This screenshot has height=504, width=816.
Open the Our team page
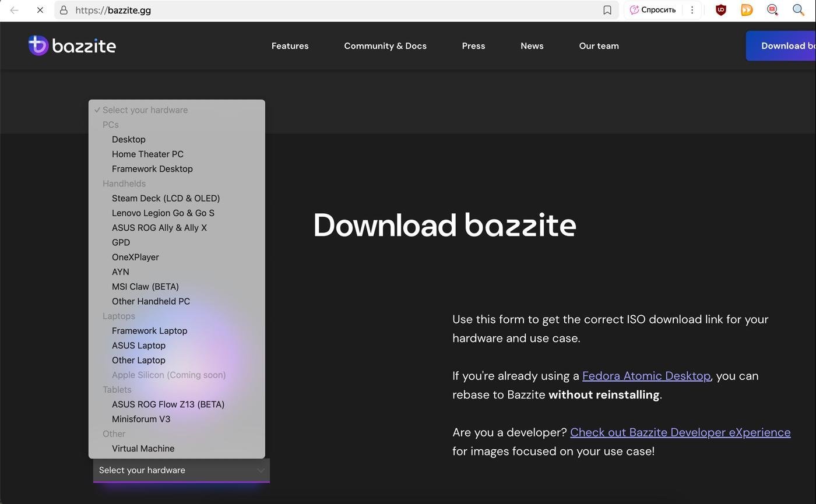[x=599, y=46]
